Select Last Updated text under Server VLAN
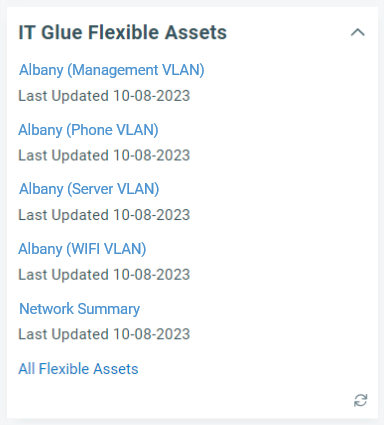This screenshot has width=384, height=425. (x=104, y=215)
